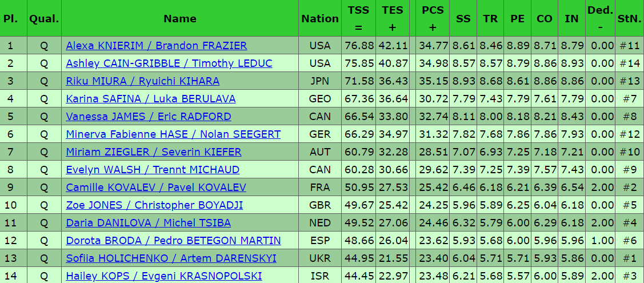This screenshot has width=644, height=283.
Task: Open Ashley CAIN-GRIBBLE / Timothy LEDUC link
Action: click(x=169, y=63)
